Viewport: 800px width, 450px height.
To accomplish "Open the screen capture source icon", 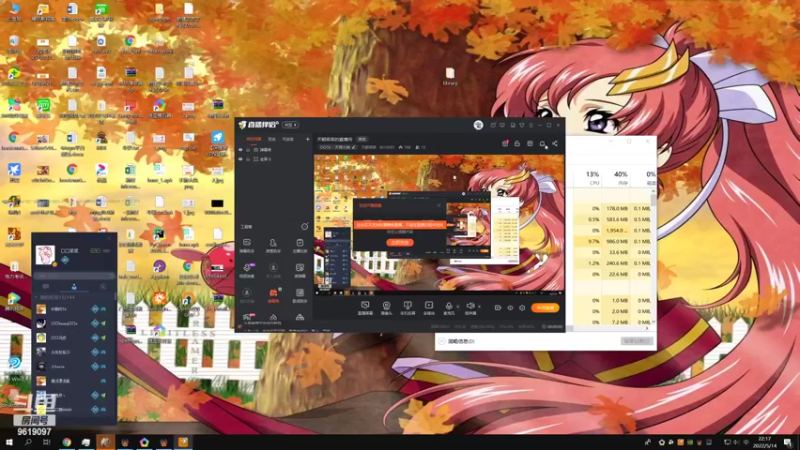I will pos(365,308).
